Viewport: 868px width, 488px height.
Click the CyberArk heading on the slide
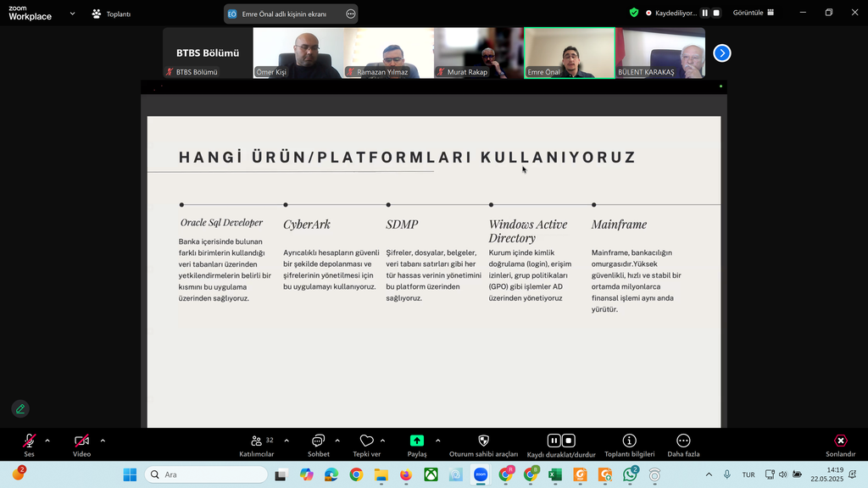pyautogui.click(x=307, y=224)
